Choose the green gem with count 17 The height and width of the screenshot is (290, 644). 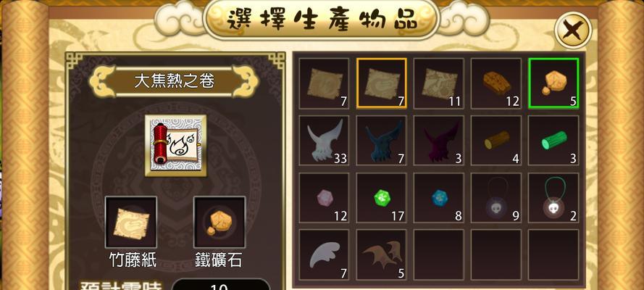[x=382, y=198]
